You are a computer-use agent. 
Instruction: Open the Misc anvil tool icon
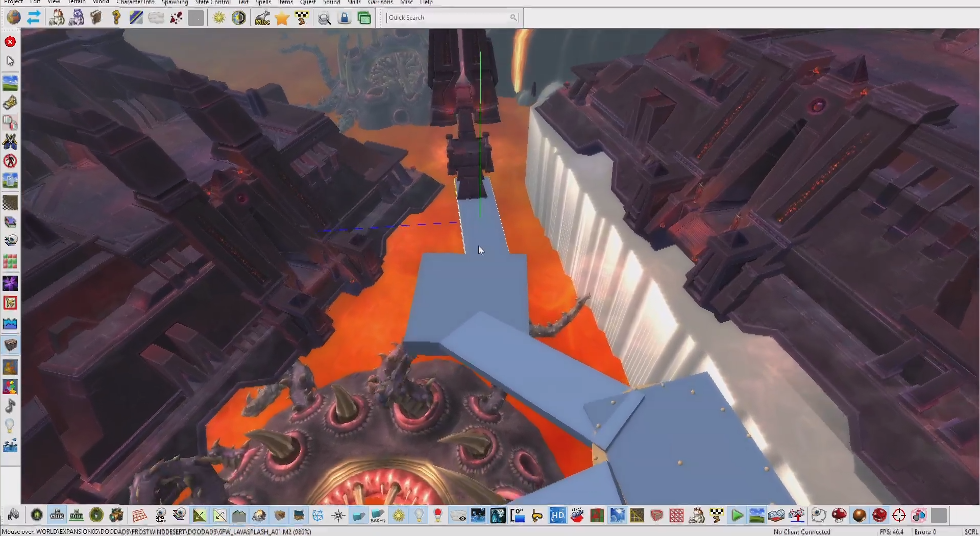tap(262, 18)
